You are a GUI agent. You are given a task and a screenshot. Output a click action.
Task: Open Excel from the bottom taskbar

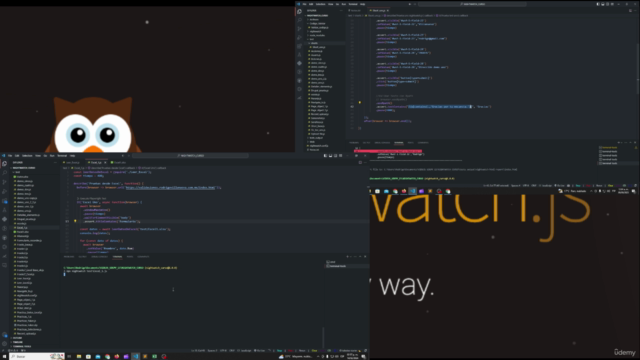coord(154,356)
